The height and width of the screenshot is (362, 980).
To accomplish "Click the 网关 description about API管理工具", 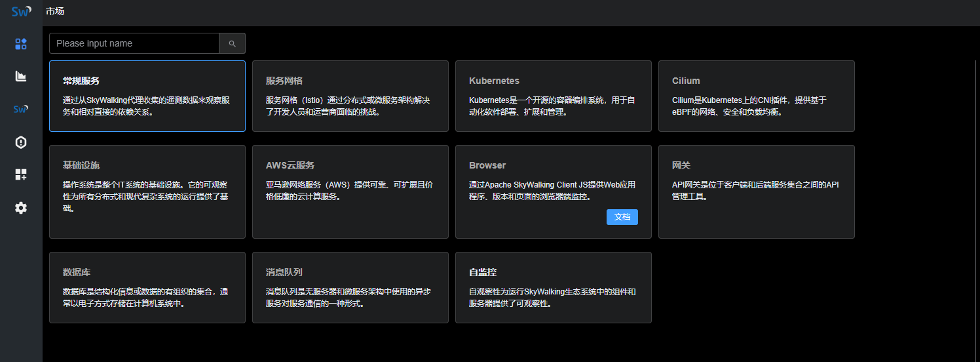I will (755, 191).
